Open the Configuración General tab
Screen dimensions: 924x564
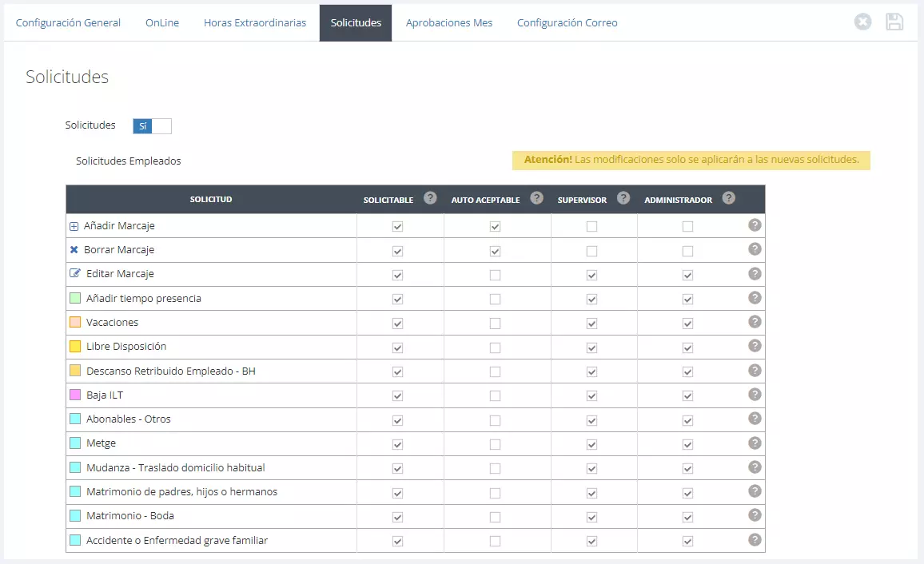[69, 23]
